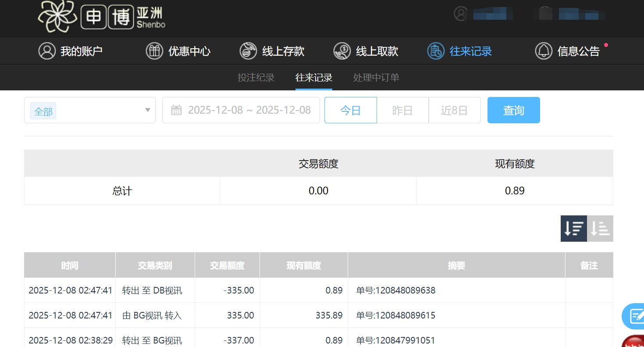Select the 昨日 filter button
644x347 pixels.
tap(402, 110)
